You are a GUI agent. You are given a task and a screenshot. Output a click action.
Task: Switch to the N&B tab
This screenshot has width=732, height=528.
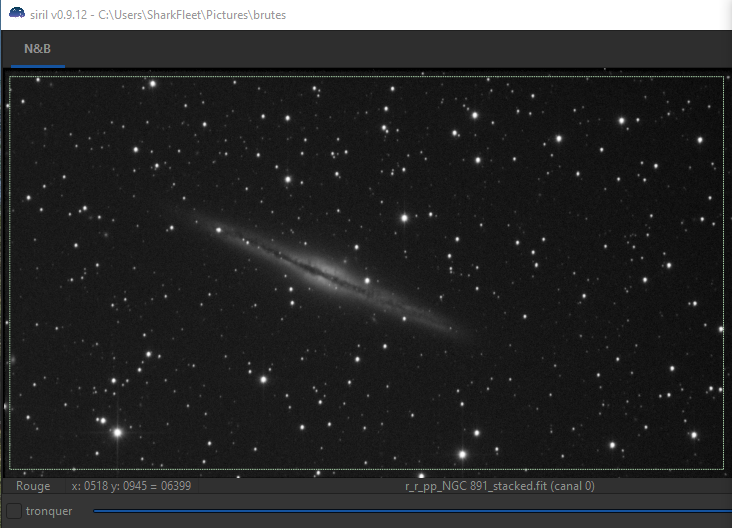38,48
